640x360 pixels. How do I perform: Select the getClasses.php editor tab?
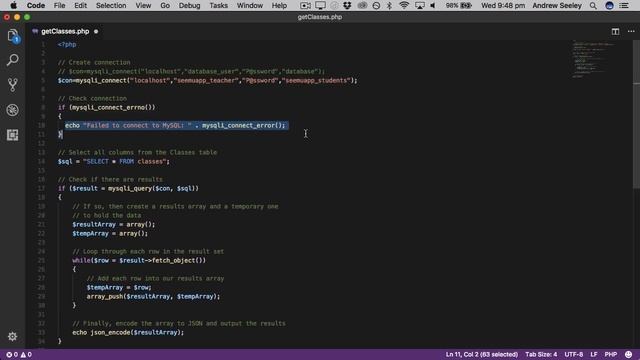[65, 31]
